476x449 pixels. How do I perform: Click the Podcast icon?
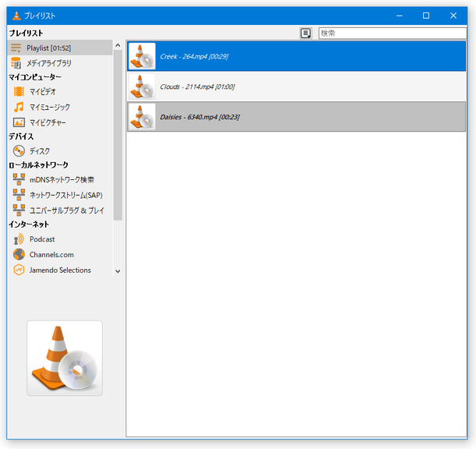tap(19, 239)
